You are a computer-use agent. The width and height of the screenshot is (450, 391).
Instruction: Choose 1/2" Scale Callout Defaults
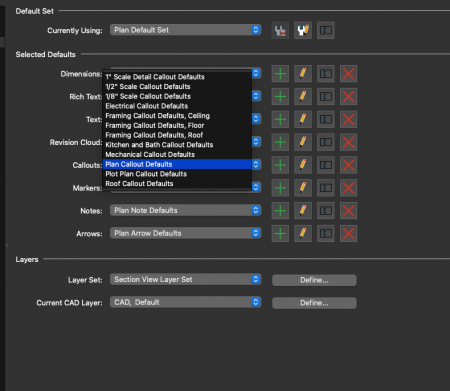click(x=177, y=86)
